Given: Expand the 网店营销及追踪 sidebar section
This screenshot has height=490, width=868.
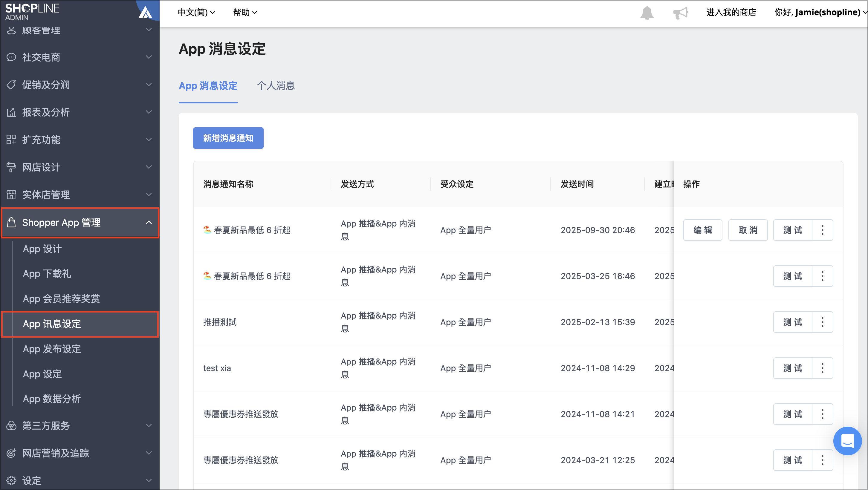Looking at the screenshot, I should (x=149, y=453).
